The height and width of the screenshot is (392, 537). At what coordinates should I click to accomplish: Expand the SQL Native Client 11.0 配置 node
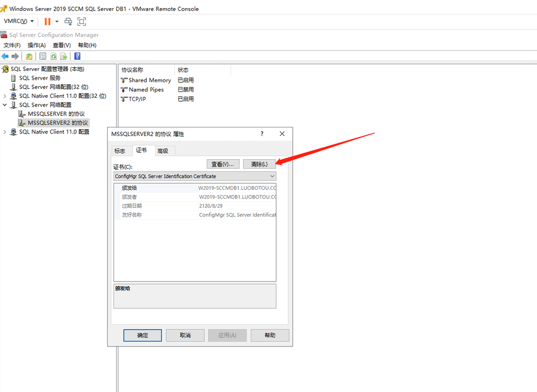coord(5,132)
